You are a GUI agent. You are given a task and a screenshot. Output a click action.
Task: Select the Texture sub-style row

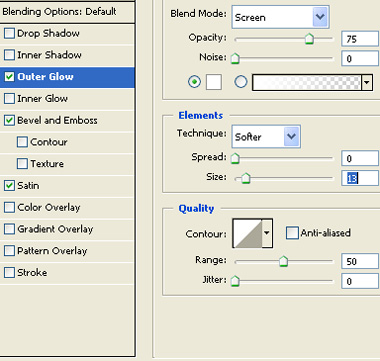[67, 164]
